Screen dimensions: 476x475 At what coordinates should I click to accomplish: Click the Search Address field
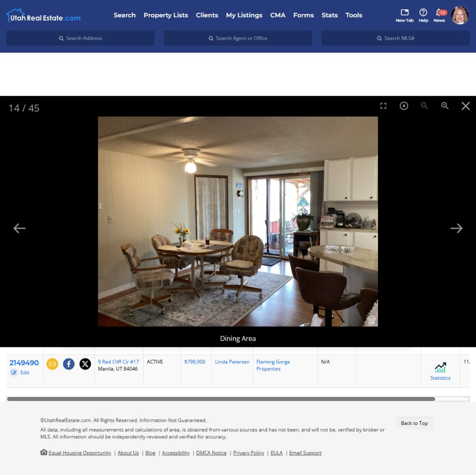click(x=80, y=38)
